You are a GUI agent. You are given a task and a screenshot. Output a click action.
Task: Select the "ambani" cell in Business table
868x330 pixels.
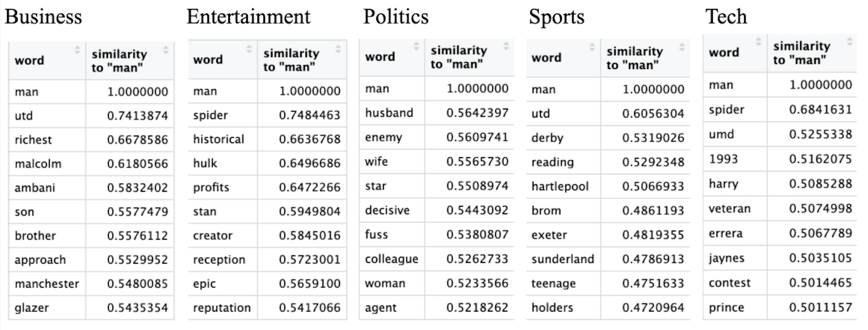(35, 188)
